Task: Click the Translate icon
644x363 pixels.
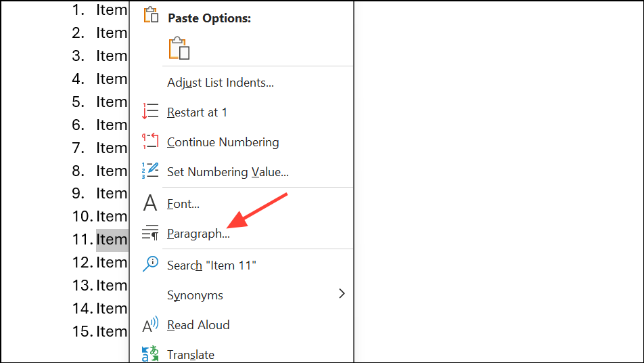Action: (150, 354)
